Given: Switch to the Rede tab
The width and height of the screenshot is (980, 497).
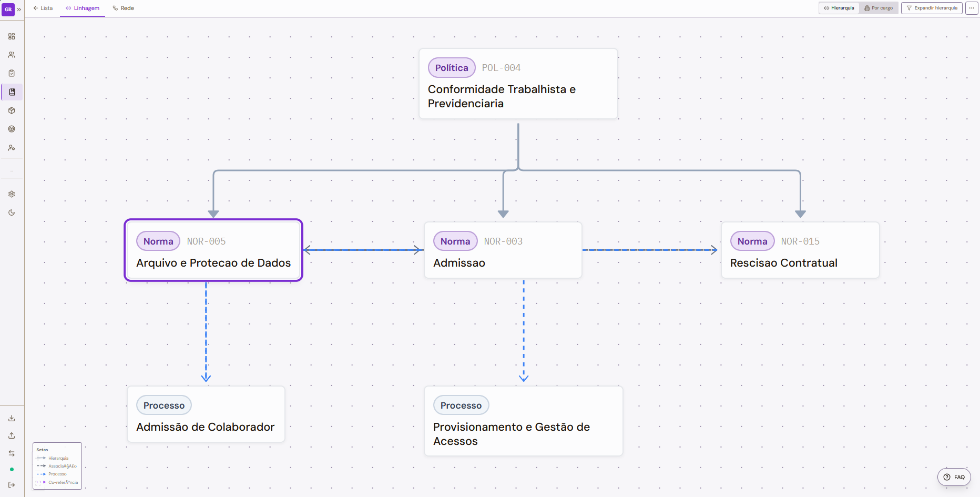Looking at the screenshot, I should (124, 8).
